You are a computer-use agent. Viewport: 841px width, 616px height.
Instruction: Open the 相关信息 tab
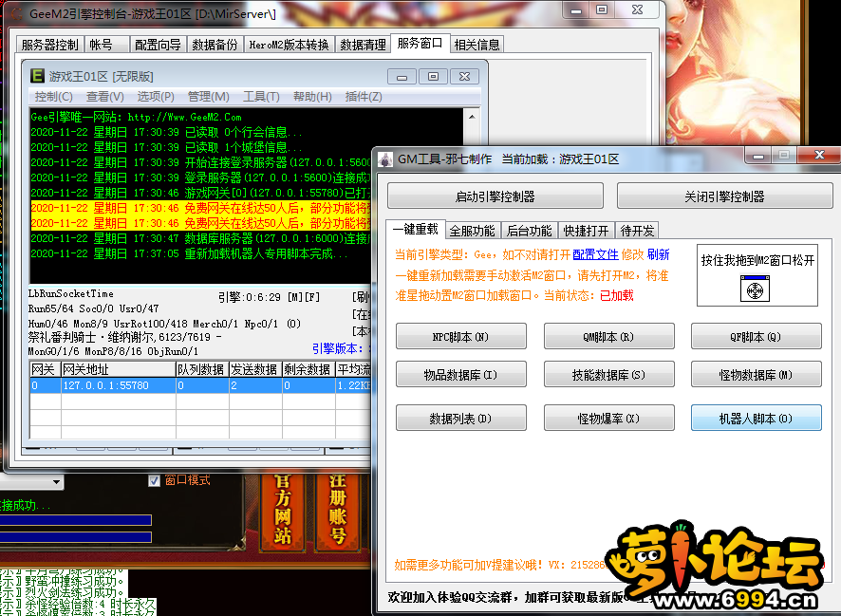(x=477, y=45)
